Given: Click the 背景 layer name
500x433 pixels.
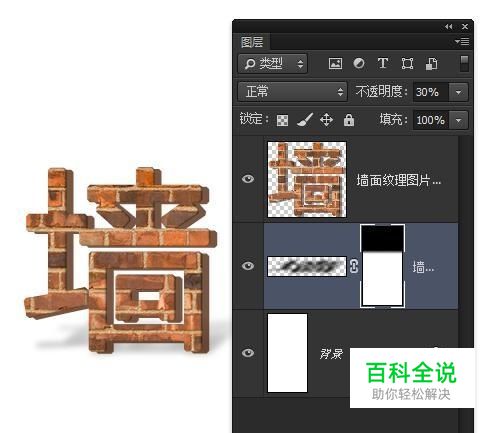Looking at the screenshot, I should click(x=331, y=354).
